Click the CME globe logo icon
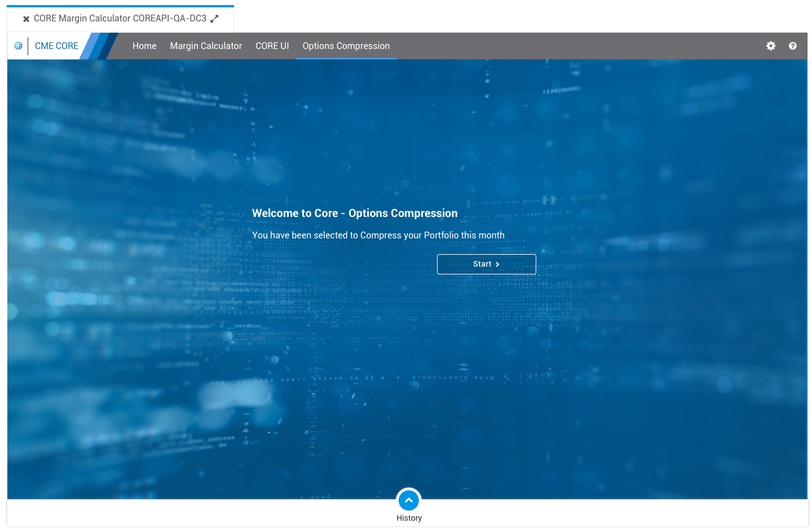 tap(18, 46)
